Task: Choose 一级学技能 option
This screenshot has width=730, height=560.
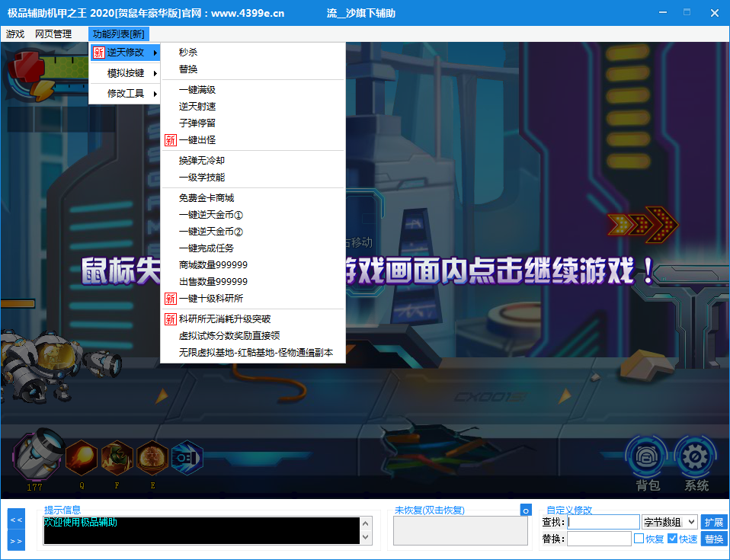Action: [253, 178]
